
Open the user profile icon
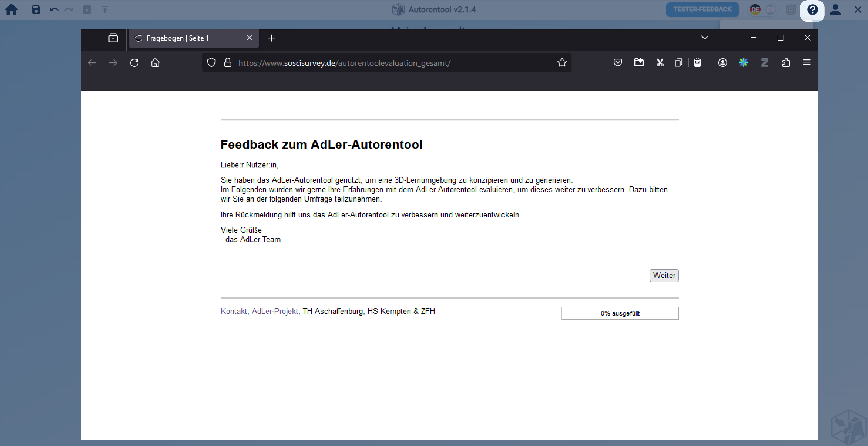835,9
